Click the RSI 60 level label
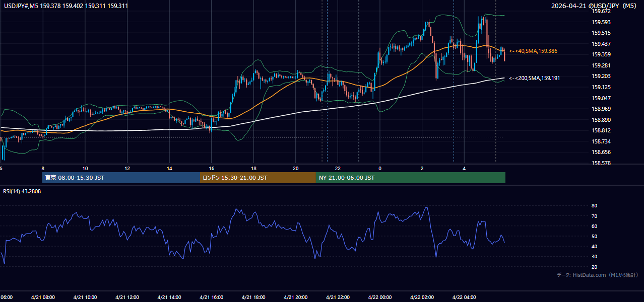 594,226
